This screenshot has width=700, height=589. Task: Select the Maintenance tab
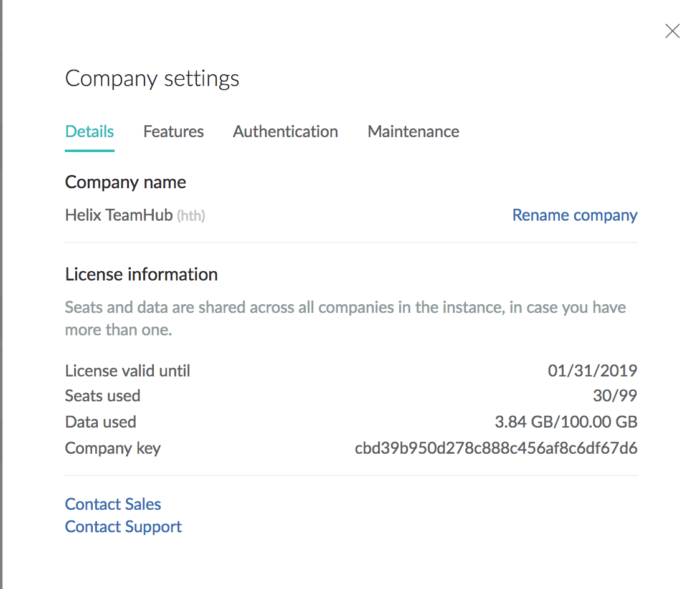pos(413,132)
